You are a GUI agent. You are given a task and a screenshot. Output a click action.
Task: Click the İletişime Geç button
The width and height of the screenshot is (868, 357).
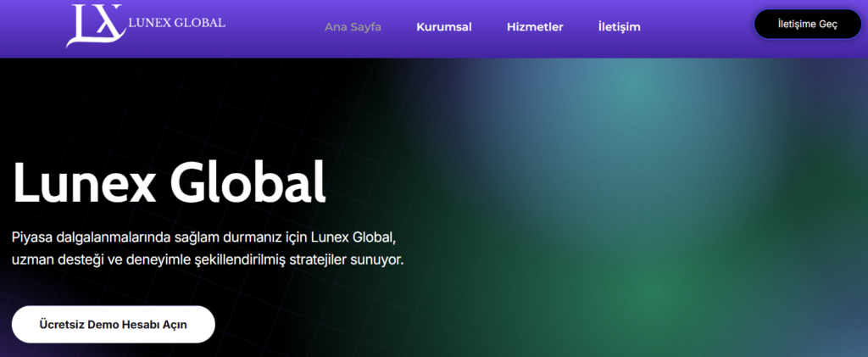click(x=808, y=25)
